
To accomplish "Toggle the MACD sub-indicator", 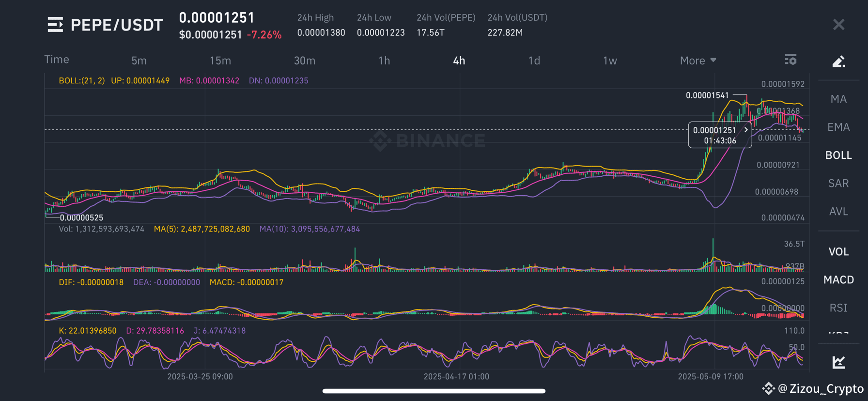I will coord(838,280).
